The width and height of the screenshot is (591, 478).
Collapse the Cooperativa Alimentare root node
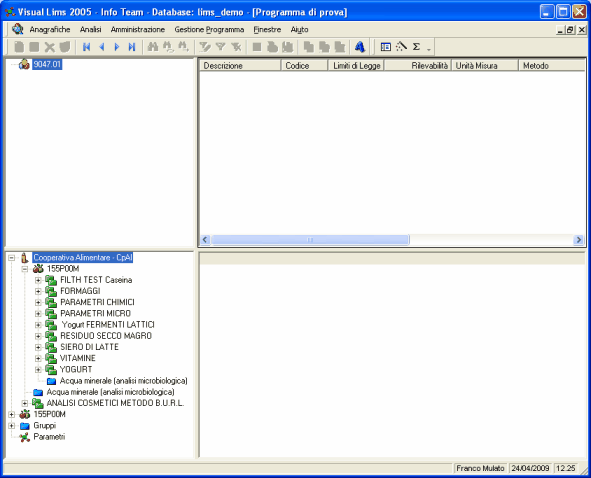(11, 258)
